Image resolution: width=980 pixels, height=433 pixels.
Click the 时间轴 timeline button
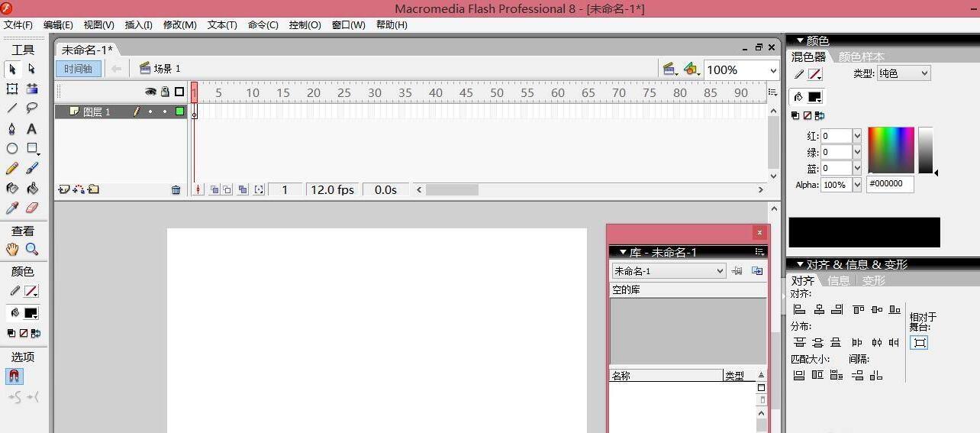tap(78, 69)
